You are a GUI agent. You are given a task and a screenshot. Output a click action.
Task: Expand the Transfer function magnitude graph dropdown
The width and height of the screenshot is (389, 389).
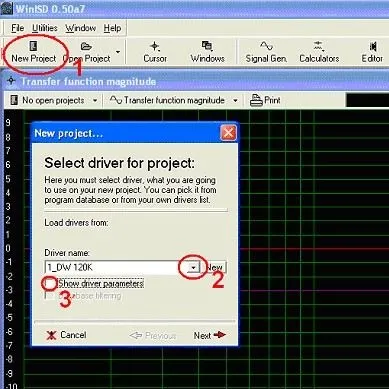click(235, 100)
